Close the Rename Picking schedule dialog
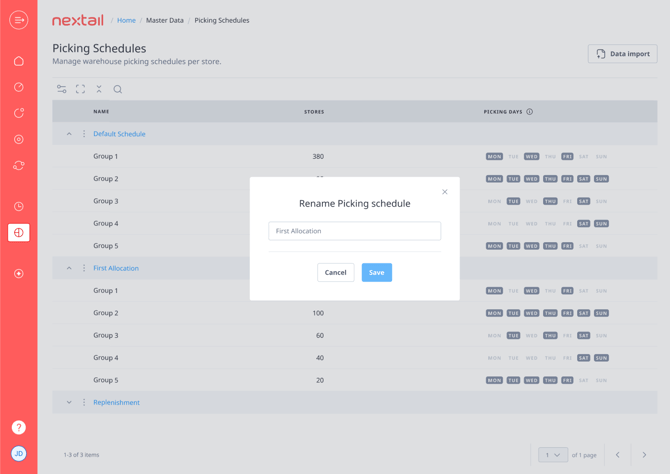The height and width of the screenshot is (474, 670). coord(445,192)
